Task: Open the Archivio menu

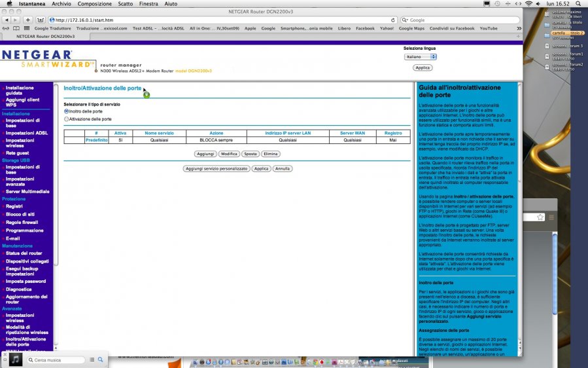Action: [61, 4]
